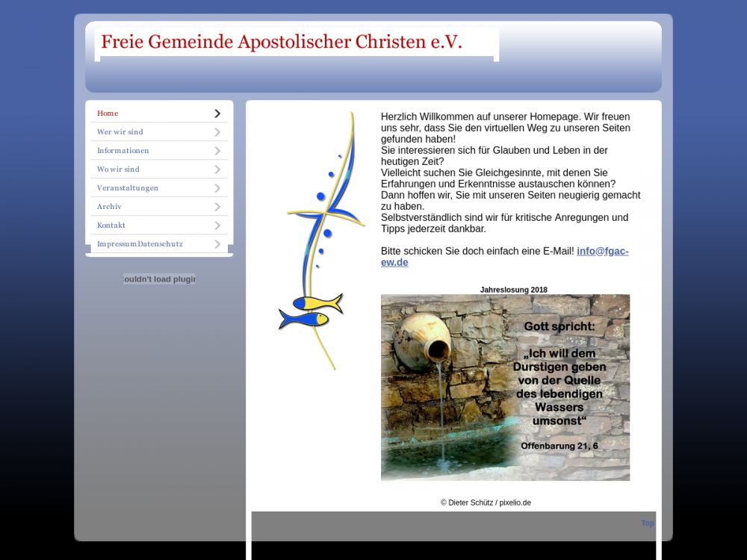
Task: Click the chevron beside Veranstaltungen
Action: pos(217,188)
